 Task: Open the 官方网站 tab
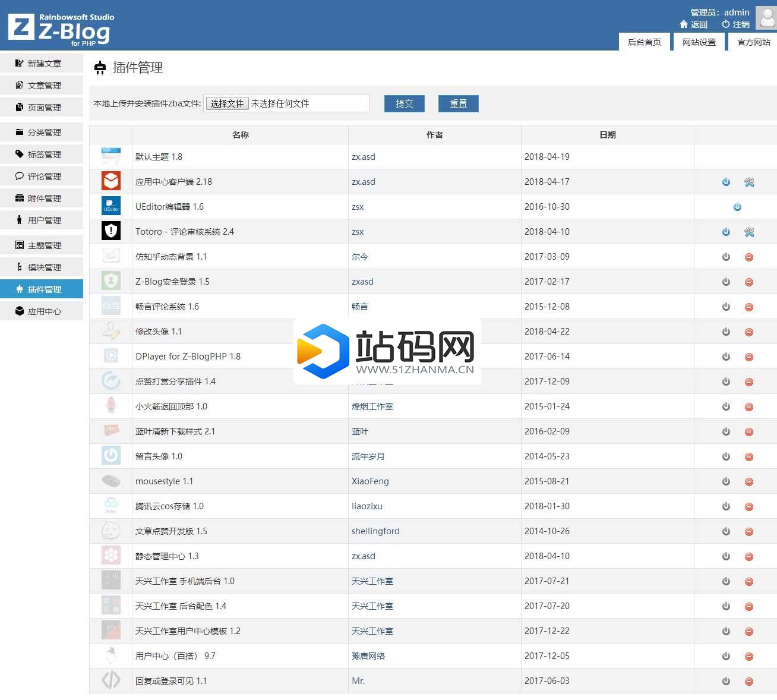[753, 42]
